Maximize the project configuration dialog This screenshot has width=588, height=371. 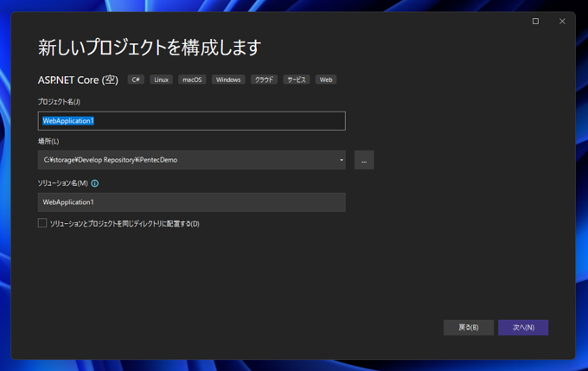tap(535, 22)
